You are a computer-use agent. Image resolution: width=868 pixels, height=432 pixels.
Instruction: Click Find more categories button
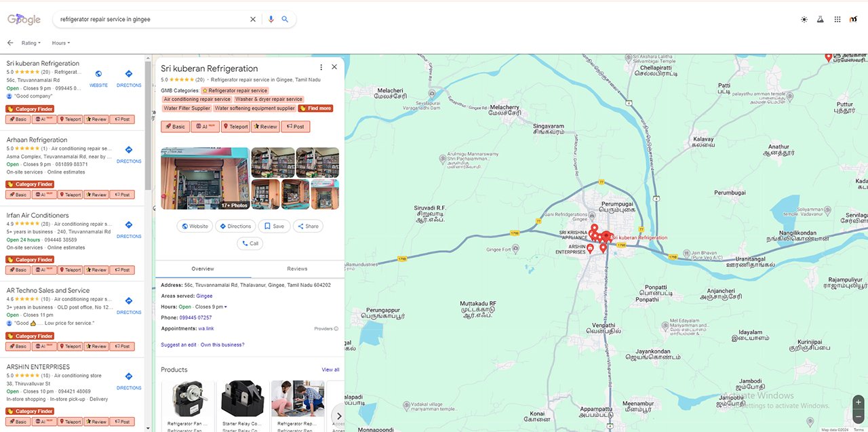click(315, 108)
